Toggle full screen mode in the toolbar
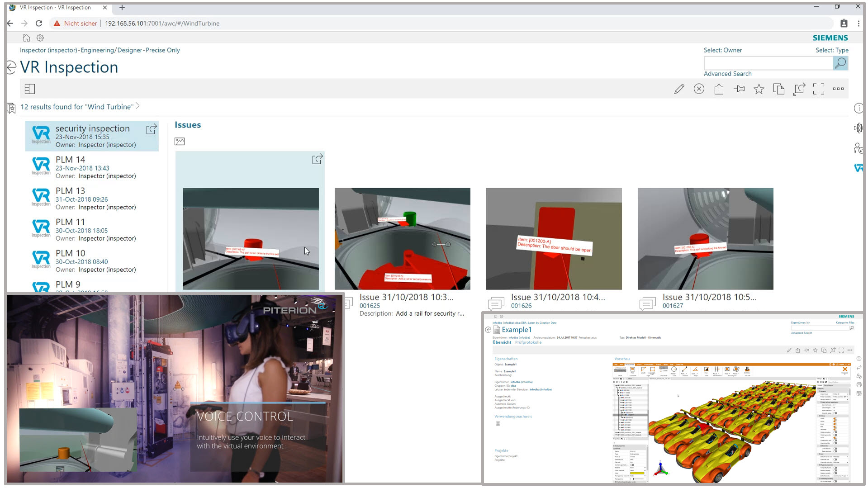 [818, 89]
